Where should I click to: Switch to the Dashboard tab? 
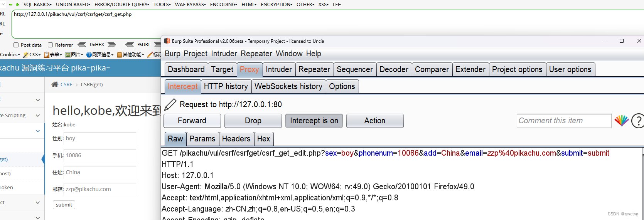tap(186, 69)
